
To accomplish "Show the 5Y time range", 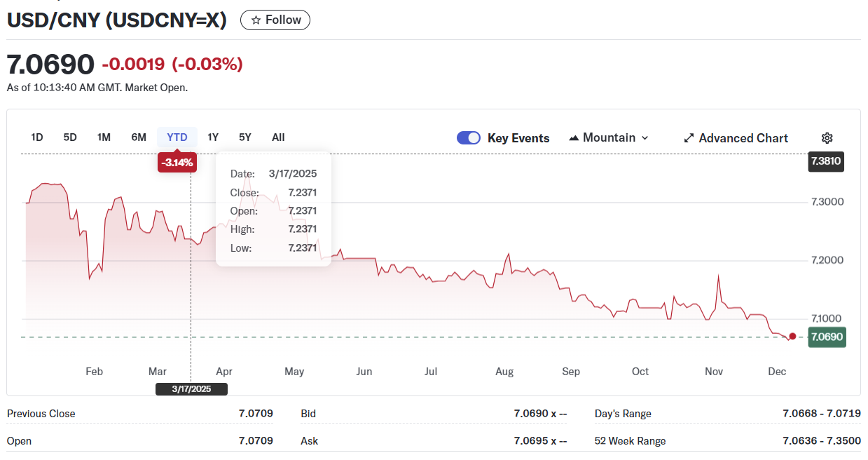I will (x=244, y=137).
